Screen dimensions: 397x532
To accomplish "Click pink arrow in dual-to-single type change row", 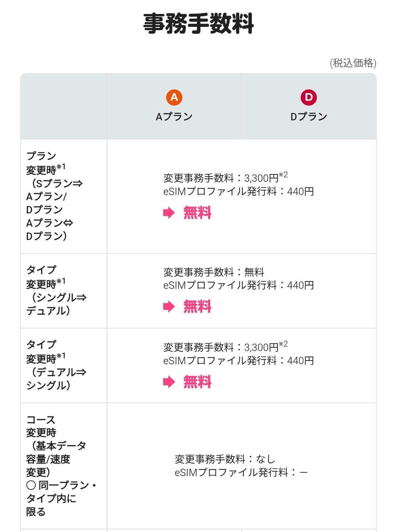I will pos(169,382).
